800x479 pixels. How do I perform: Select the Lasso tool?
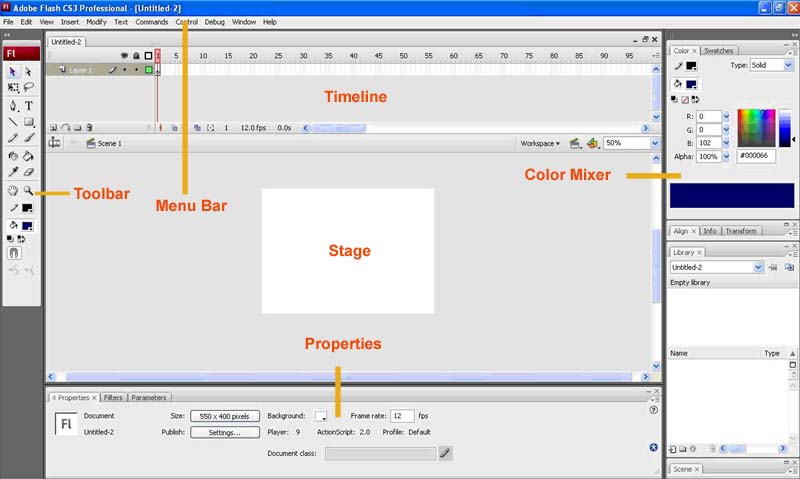(29, 87)
